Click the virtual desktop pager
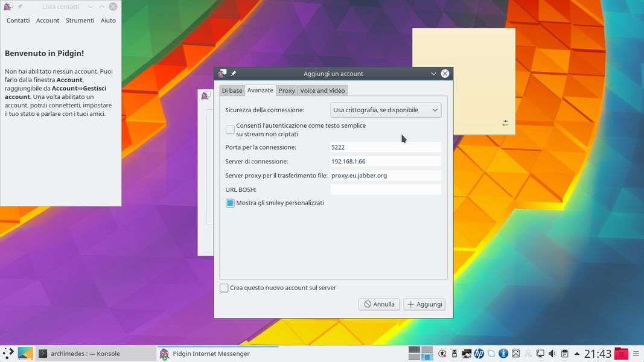The width and height of the screenshot is (644, 362). [421, 354]
